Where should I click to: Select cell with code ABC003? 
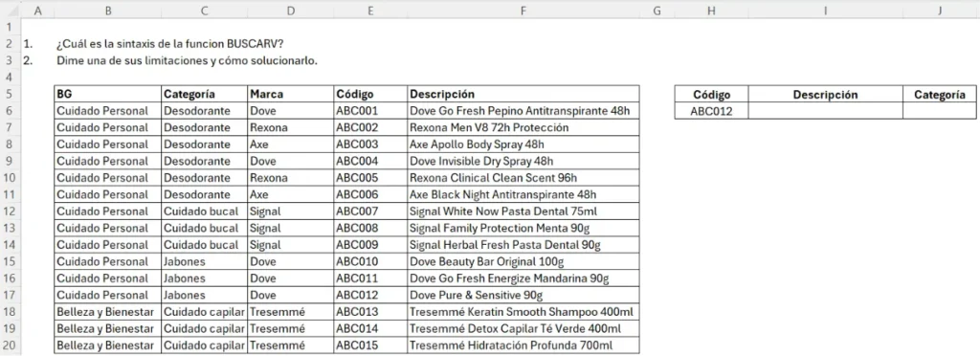[370, 145]
